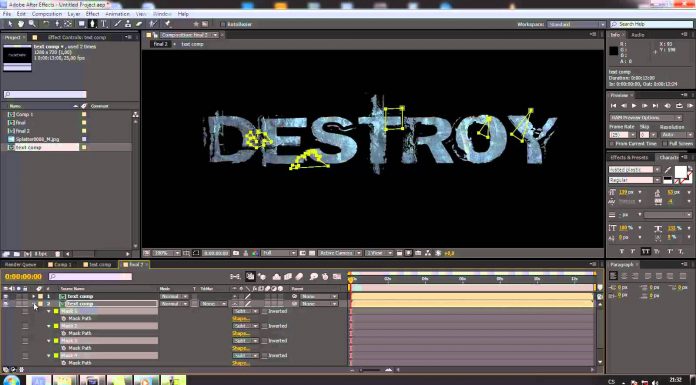Open the Animation menu

click(x=117, y=14)
